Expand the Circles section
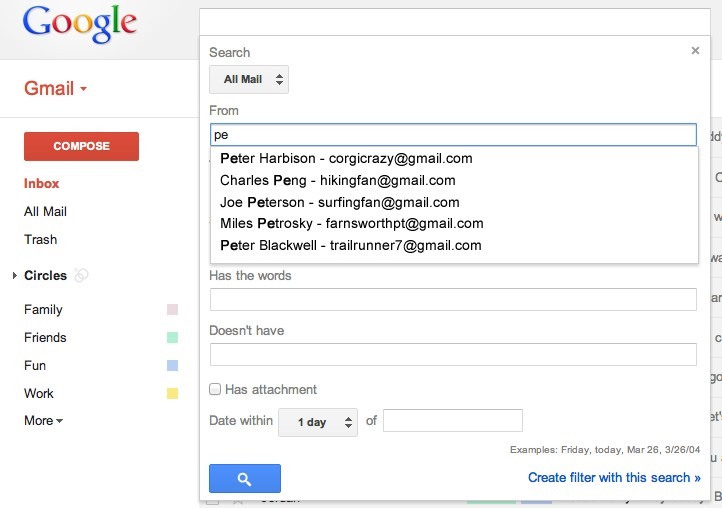The height and width of the screenshot is (508, 722). (x=15, y=275)
